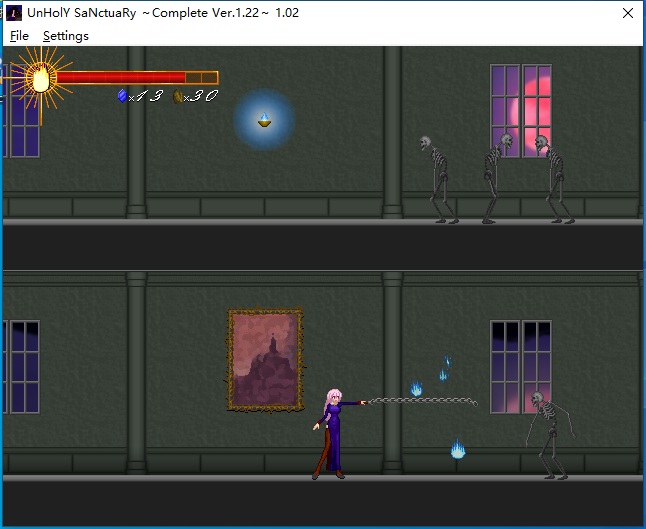The image size is (646, 529).
Task: Click the red player health bar
Action: [122, 78]
